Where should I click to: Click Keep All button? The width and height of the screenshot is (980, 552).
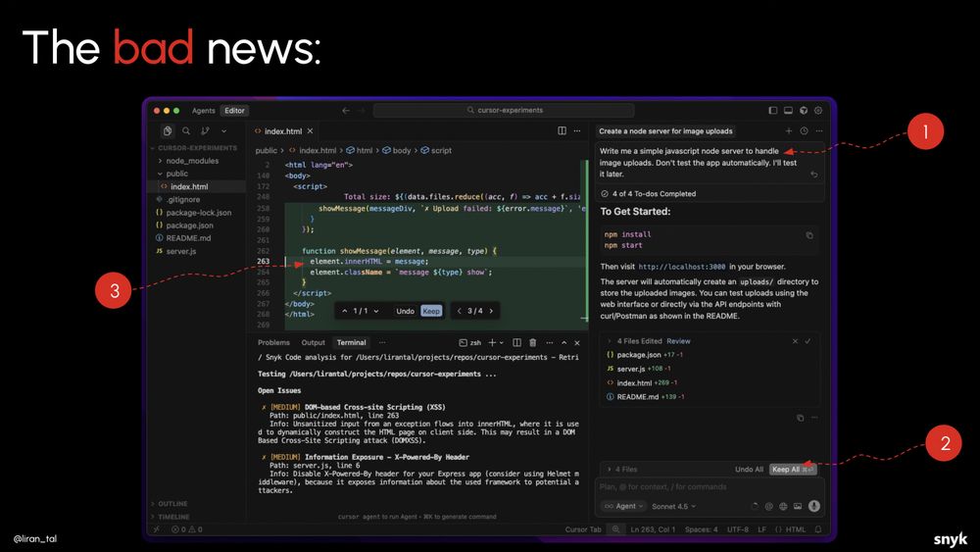(793, 470)
